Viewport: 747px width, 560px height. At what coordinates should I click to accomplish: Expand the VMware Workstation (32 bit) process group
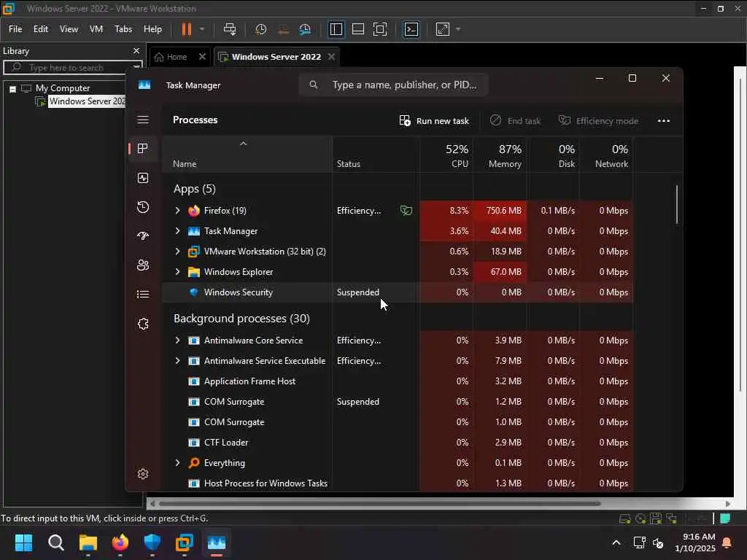[177, 252]
